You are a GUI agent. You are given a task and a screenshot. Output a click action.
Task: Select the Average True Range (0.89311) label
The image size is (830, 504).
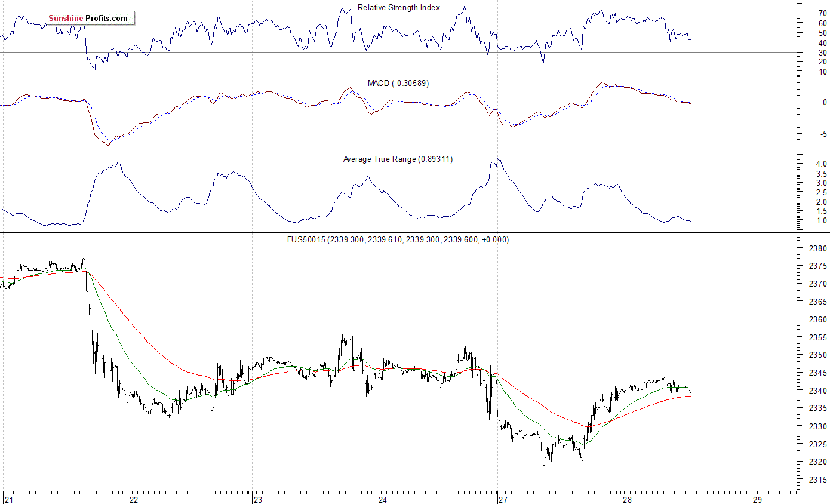pyautogui.click(x=398, y=159)
